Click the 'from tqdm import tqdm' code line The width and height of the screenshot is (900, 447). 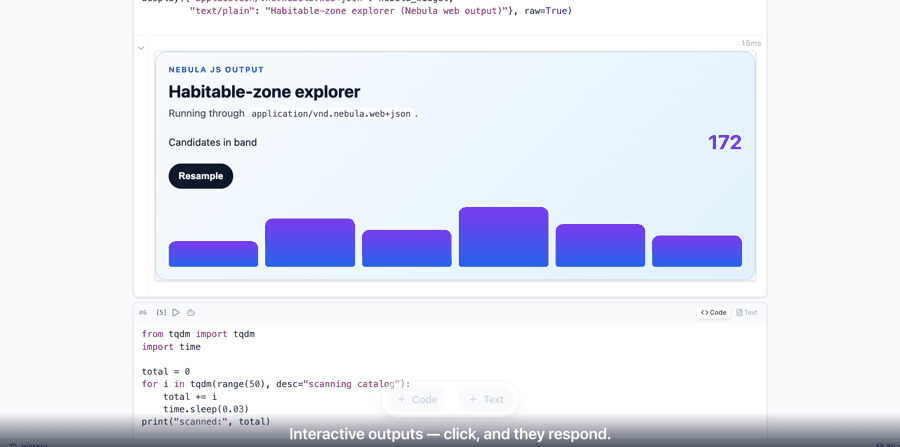tap(199, 334)
